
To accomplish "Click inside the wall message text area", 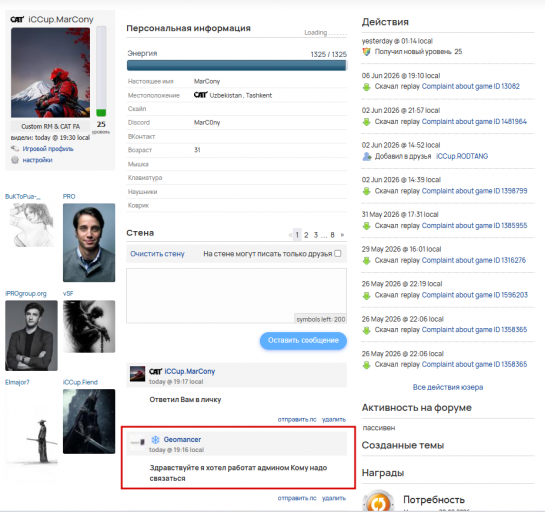I will pos(236,296).
